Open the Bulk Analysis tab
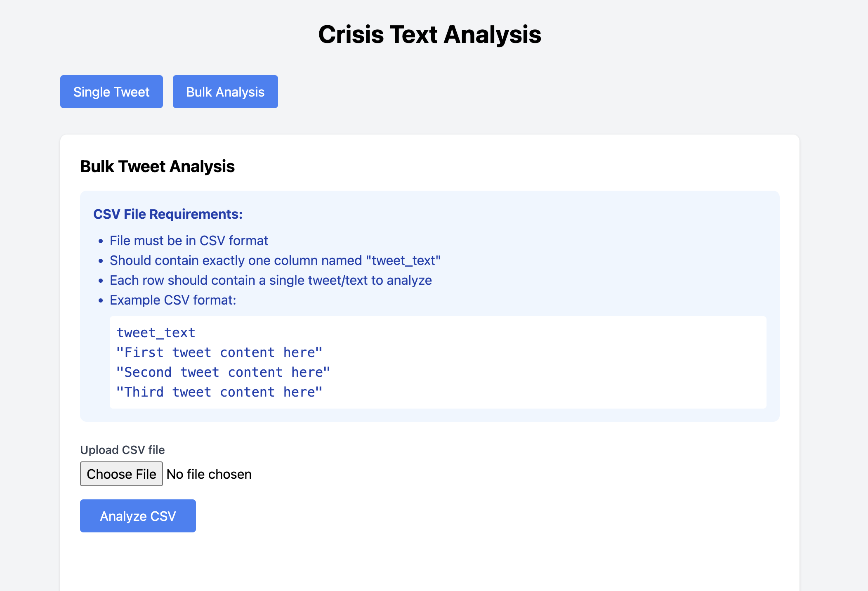 [x=225, y=92]
